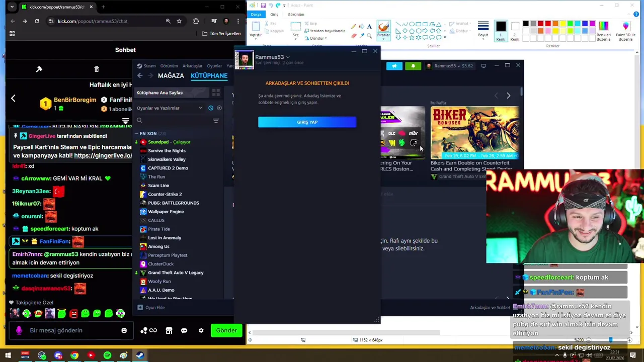Bookmark the page with Chrome star icon
644x362 pixels.
179,21
